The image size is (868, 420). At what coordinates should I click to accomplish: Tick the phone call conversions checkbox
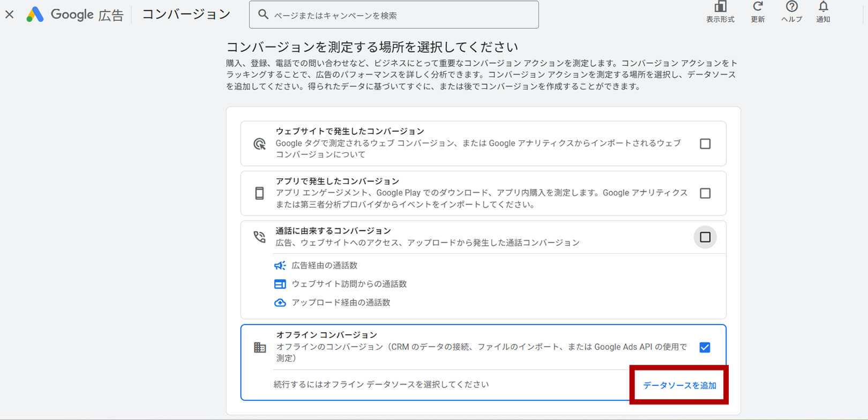pyautogui.click(x=705, y=237)
